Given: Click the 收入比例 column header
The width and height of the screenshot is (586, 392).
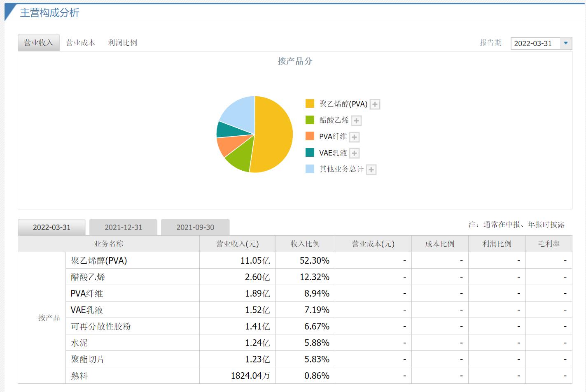Looking at the screenshot, I should [305, 244].
